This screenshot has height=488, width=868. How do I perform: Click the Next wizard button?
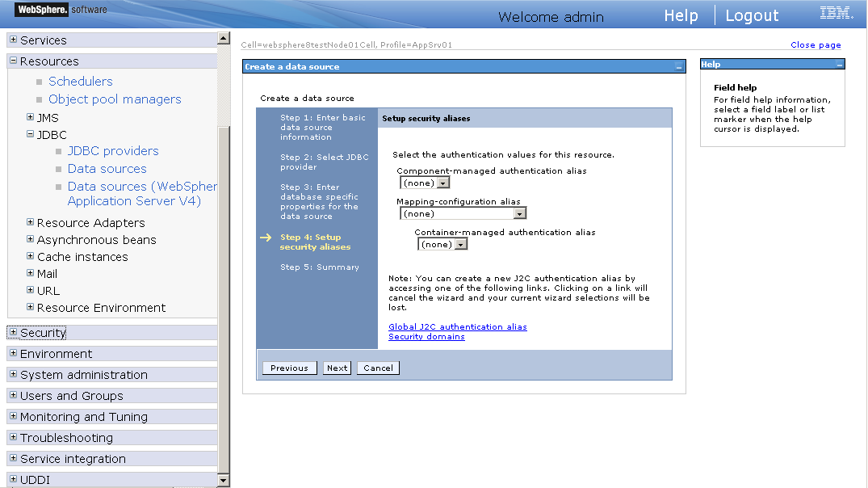tap(337, 368)
